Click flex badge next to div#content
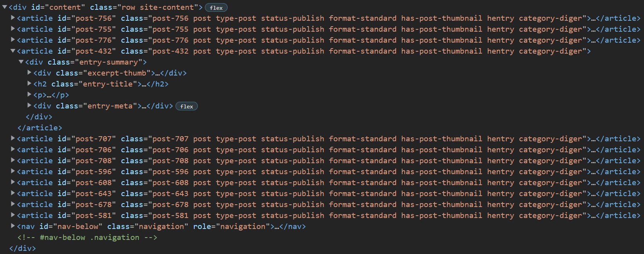The height and width of the screenshot is (254, 644). tap(216, 7)
